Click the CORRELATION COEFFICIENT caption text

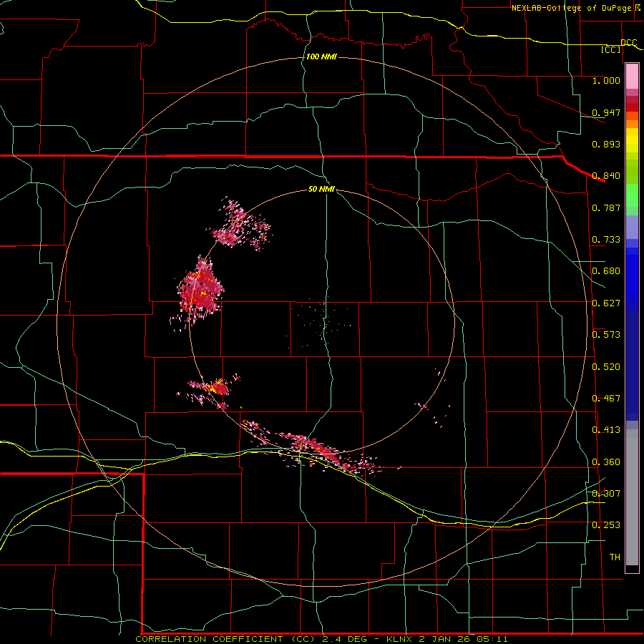coord(209,639)
